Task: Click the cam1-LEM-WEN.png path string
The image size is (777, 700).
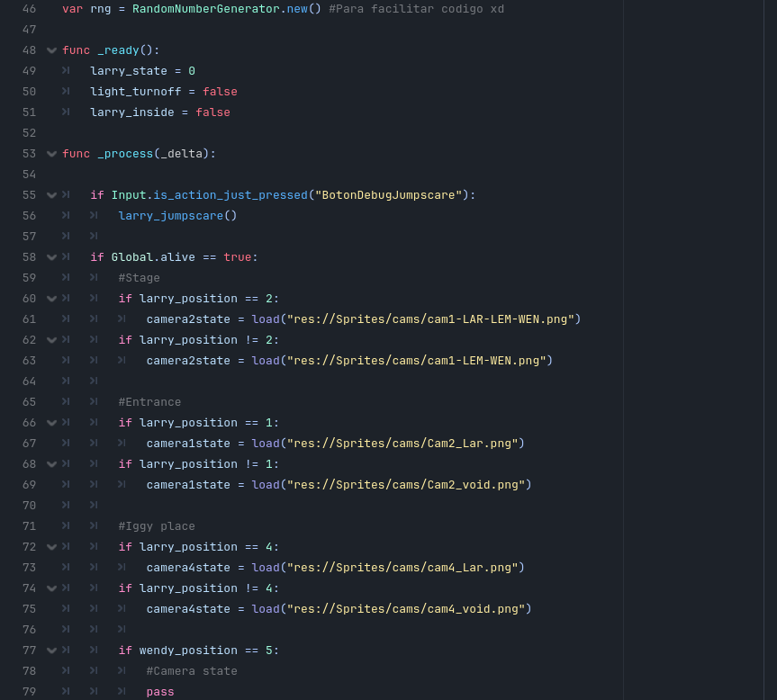Action: 417,361
